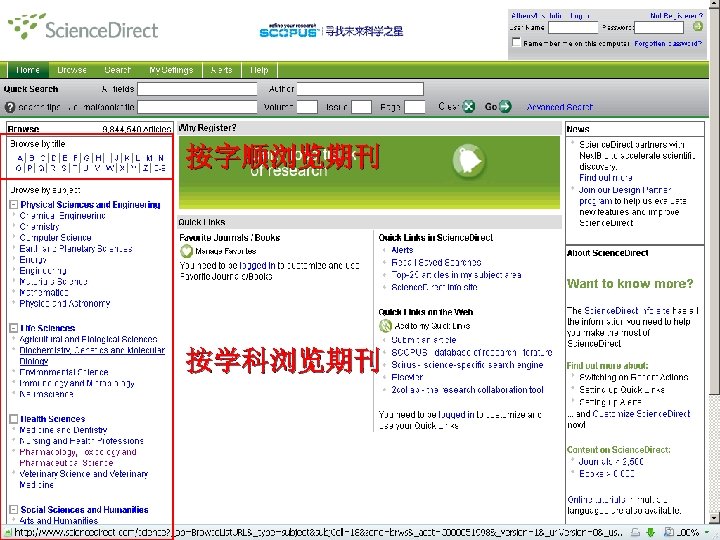Viewport: 720px width, 540px height.
Task: Collapse Social Sciences and Humanities section
Action: click(14, 509)
